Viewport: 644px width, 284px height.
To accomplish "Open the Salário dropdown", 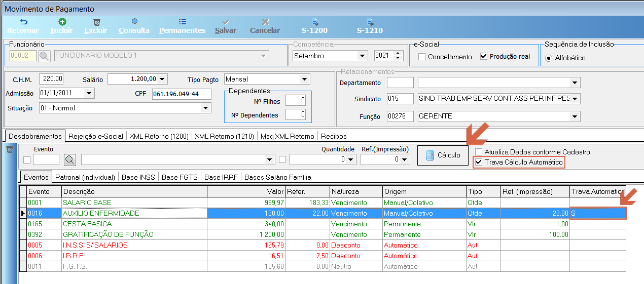I will (x=162, y=79).
